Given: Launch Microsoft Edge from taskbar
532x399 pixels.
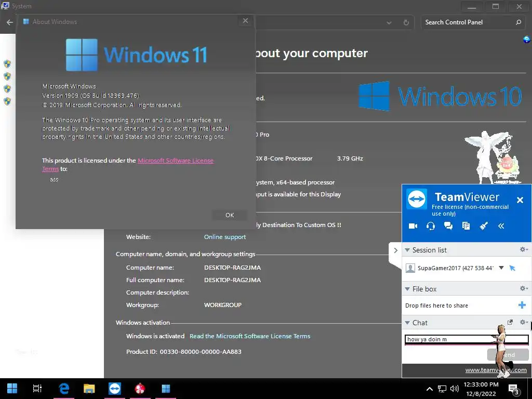Looking at the screenshot, I should pos(64,389).
